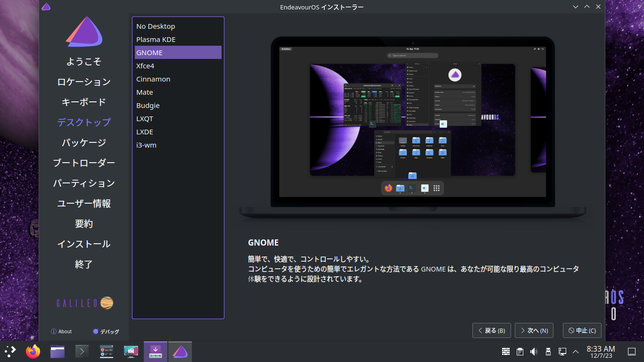
Task: Click the 中止 (C) cancel button
Action: 582,330
